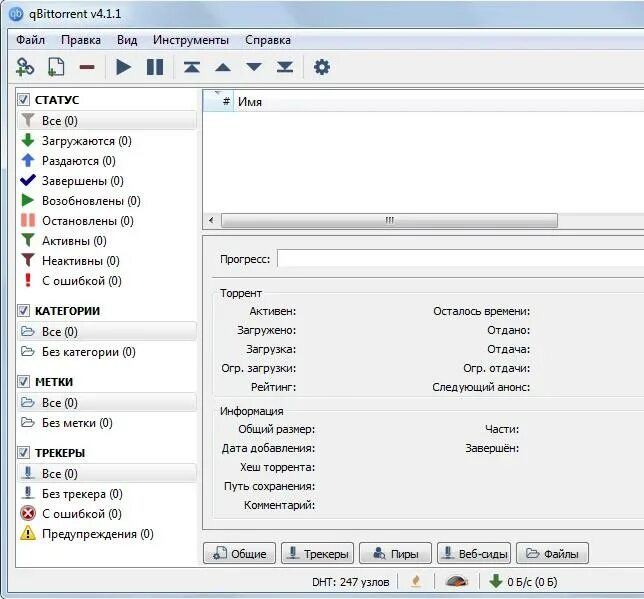Select Все (0) under СТАТУС
The height and width of the screenshot is (599, 644).
click(107, 120)
